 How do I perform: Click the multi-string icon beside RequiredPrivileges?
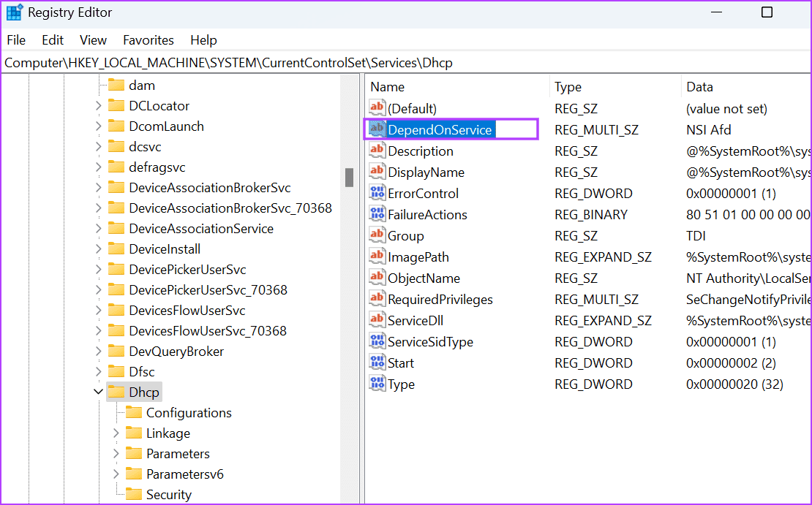(x=377, y=299)
